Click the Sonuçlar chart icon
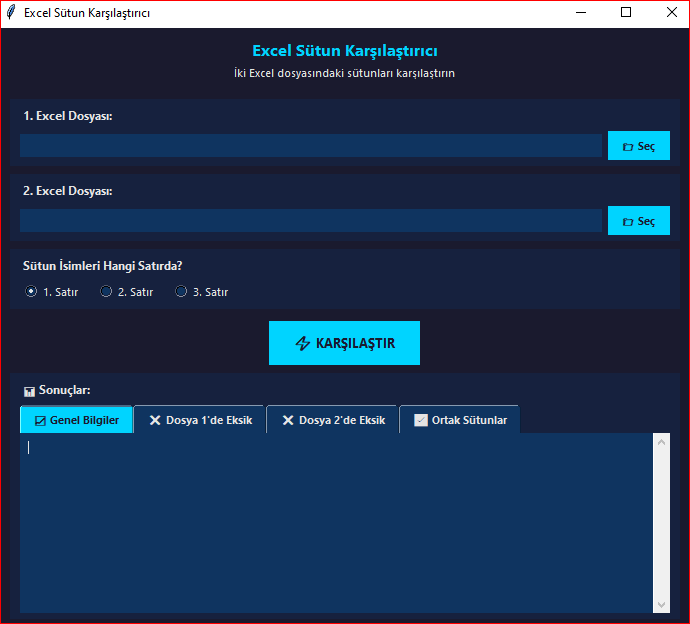 (29, 391)
